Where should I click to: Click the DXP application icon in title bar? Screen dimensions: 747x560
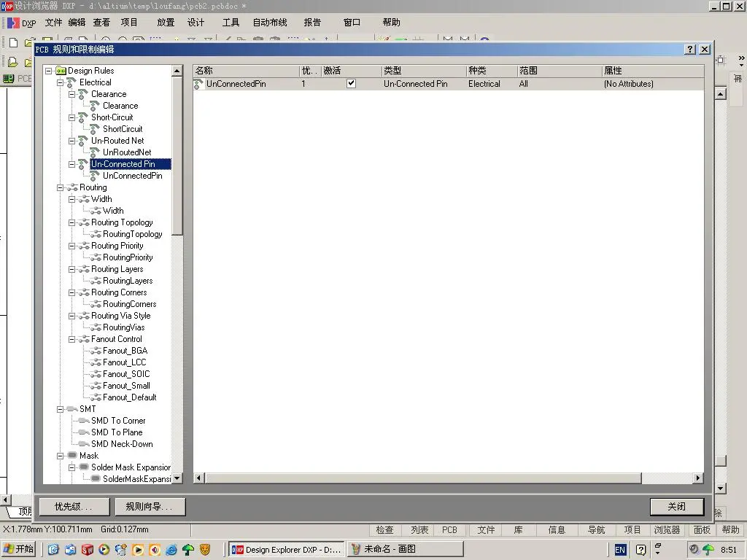click(7, 6)
